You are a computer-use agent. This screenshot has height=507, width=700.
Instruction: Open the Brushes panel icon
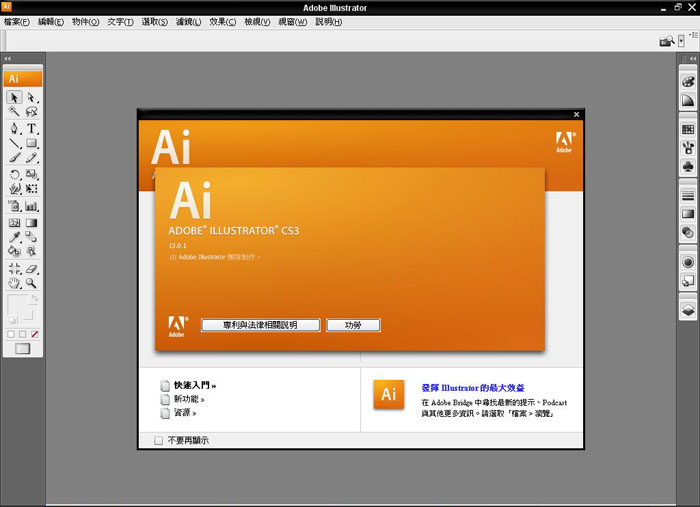click(688, 148)
